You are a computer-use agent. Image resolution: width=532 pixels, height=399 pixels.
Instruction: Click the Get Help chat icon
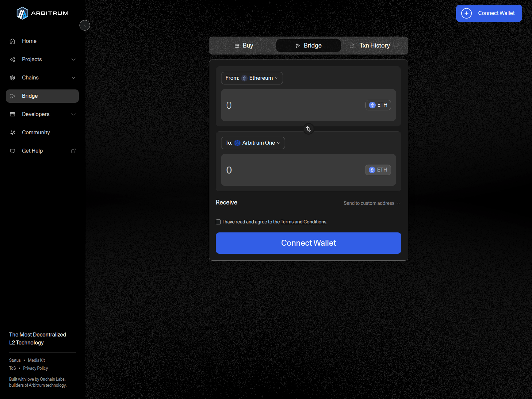point(13,151)
